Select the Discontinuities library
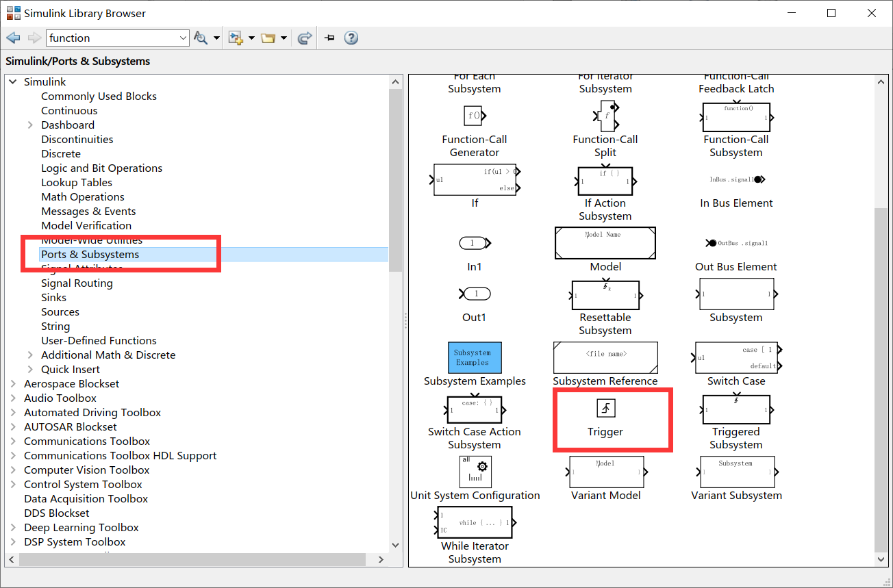The width and height of the screenshot is (893, 588). pyautogui.click(x=77, y=139)
